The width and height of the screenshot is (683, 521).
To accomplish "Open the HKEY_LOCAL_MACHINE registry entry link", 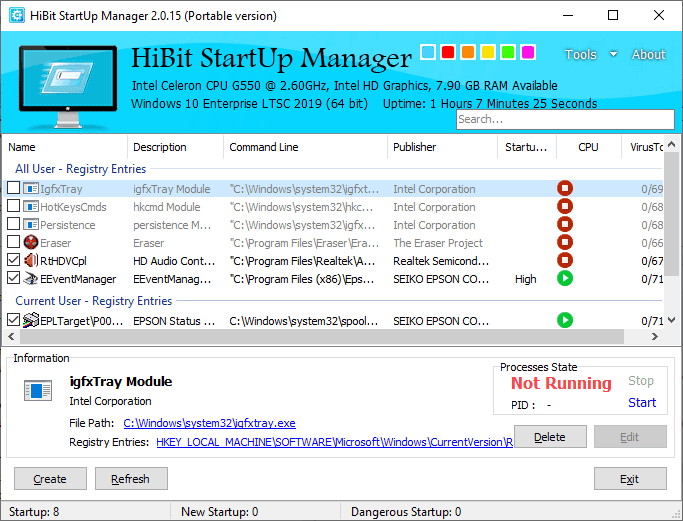I will [335, 442].
